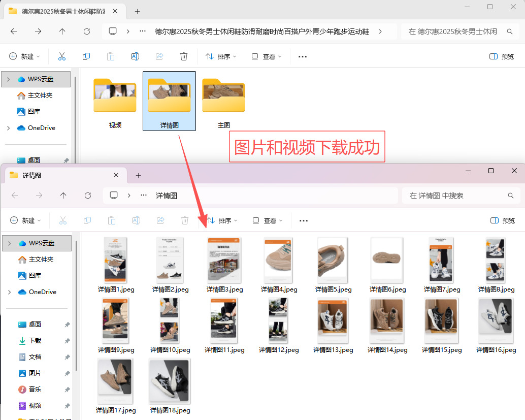
Task: Toggle 预览 pane in 详情图 window
Action: pos(503,220)
